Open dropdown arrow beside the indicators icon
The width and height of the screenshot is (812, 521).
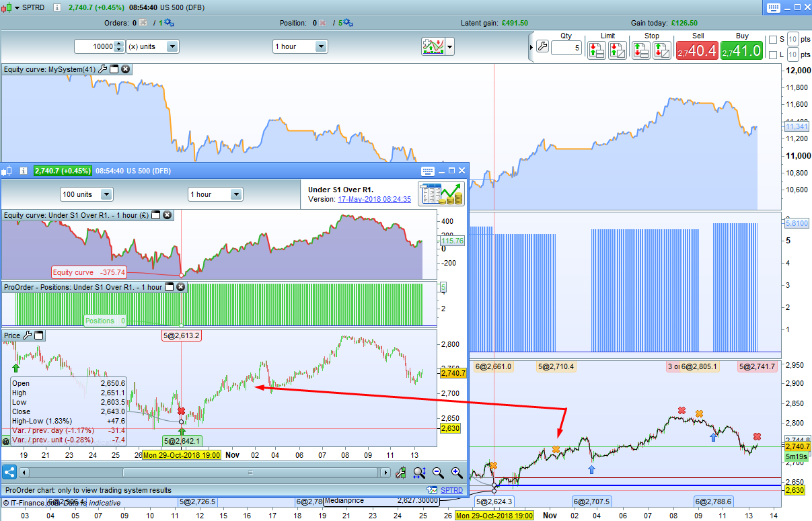(x=450, y=47)
